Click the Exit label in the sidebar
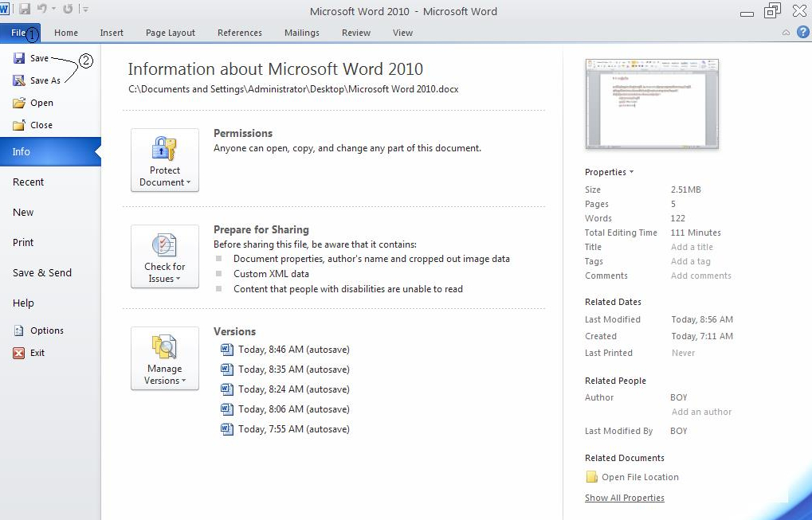 [x=37, y=353]
